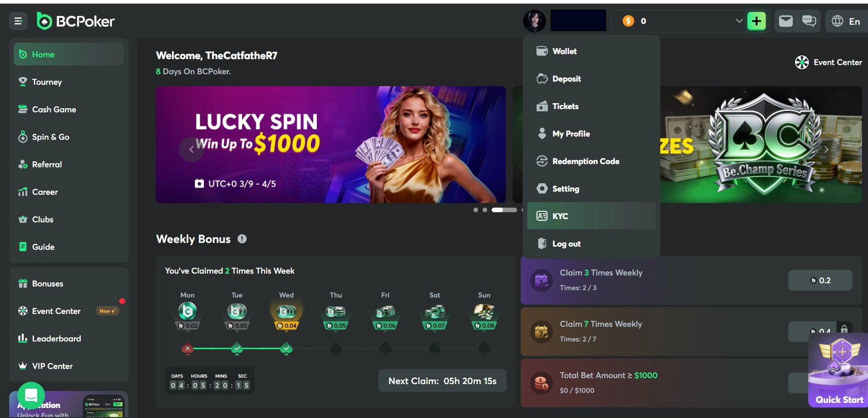The height and width of the screenshot is (418, 868).
Task: Open the live chat messages icon
Action: (x=809, y=21)
